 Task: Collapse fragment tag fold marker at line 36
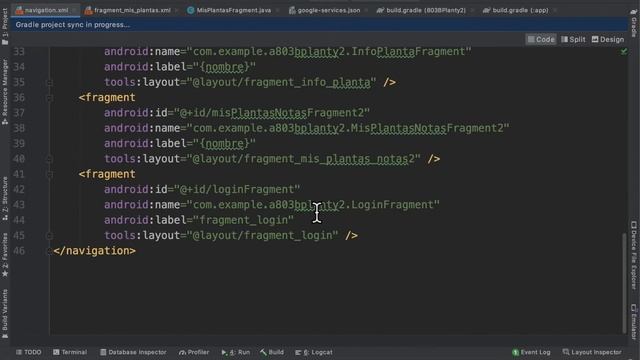coord(49,98)
